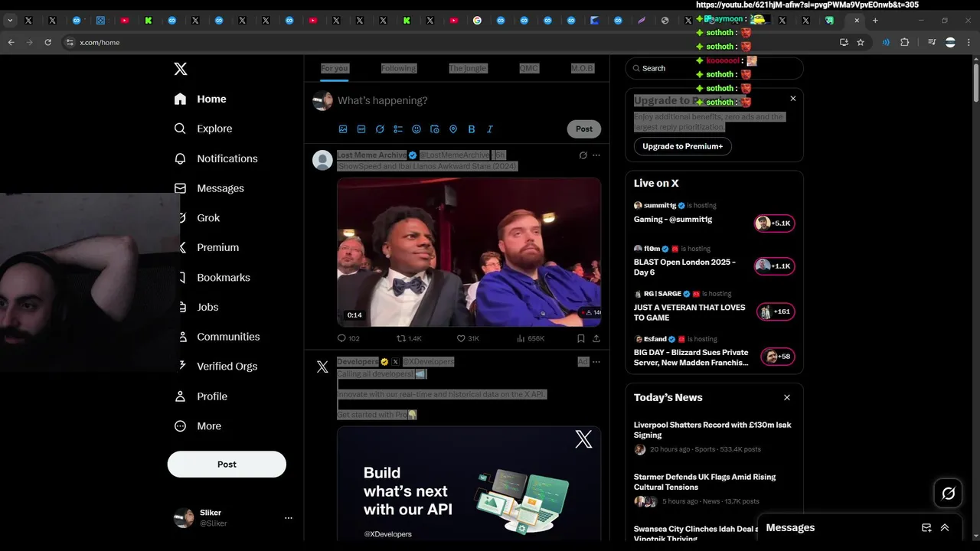Add media image to the new post
Image resolution: width=980 pixels, height=551 pixels.
[343, 129]
